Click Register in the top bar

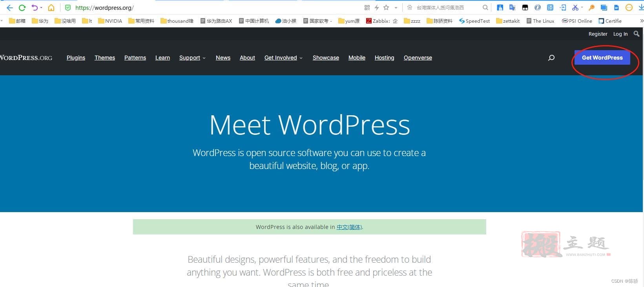pos(598,34)
